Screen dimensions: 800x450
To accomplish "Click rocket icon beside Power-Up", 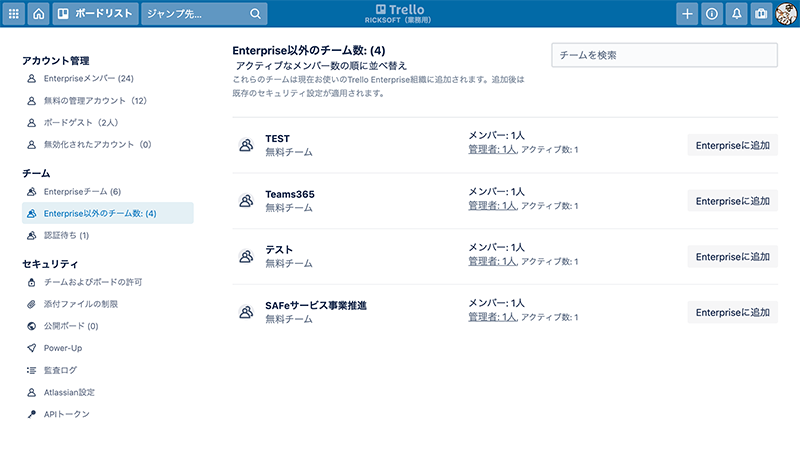I will pos(32,348).
